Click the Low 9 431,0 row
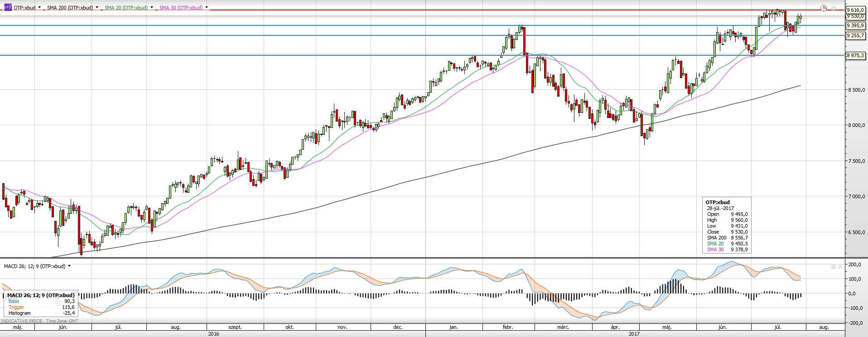Image resolution: width=868 pixels, height=337 pixels. coord(727,226)
